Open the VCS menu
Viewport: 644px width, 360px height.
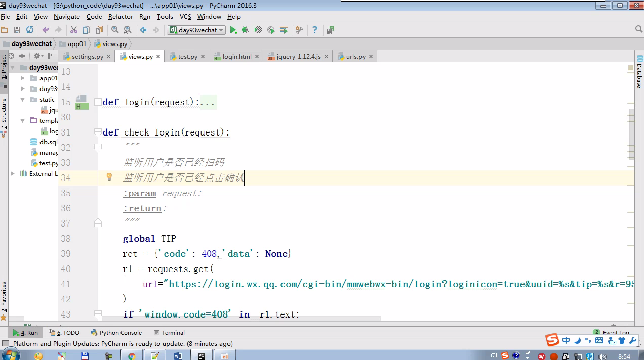(x=185, y=17)
